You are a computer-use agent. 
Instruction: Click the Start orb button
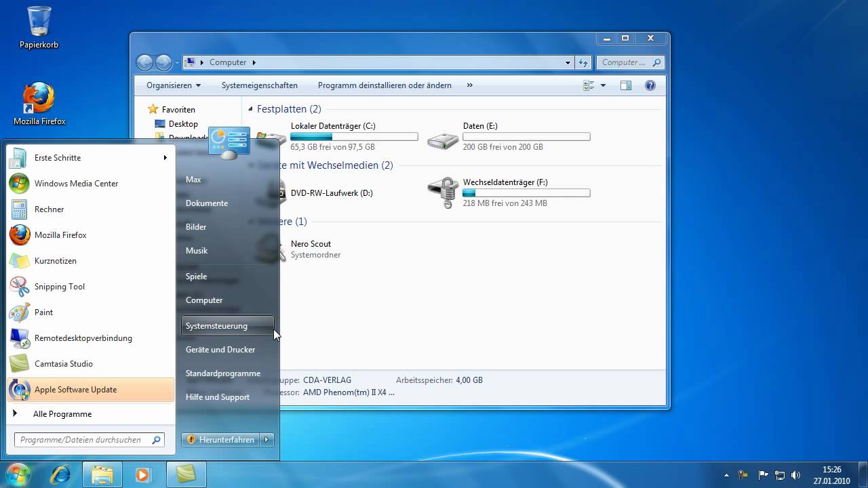pos(18,474)
